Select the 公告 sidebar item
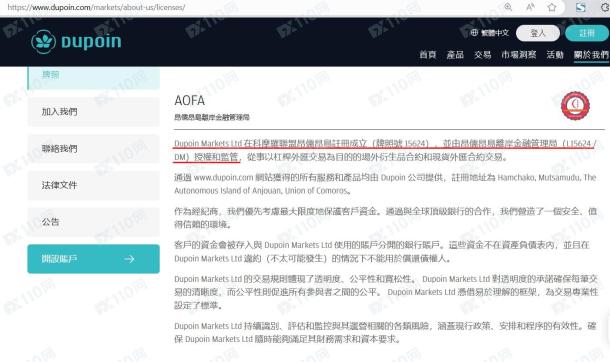 (93, 222)
